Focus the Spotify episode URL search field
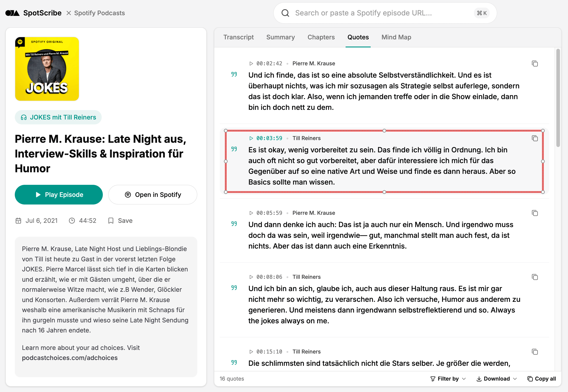This screenshot has height=392, width=568. point(385,13)
